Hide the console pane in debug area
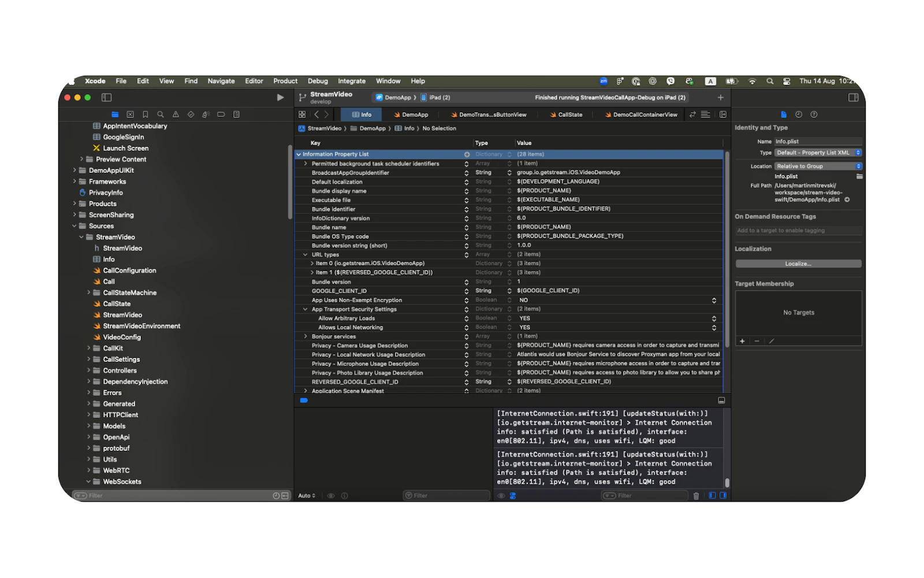The height and width of the screenshot is (578, 924). tap(722, 496)
